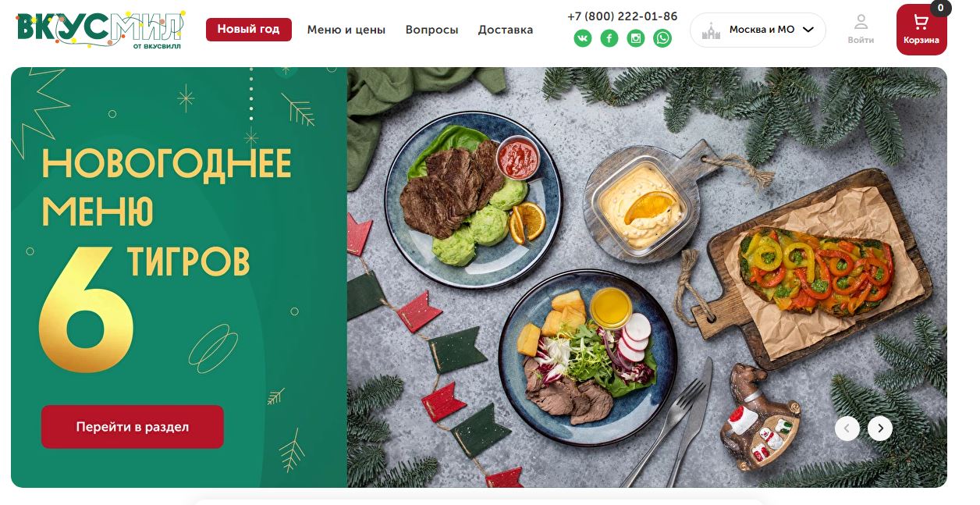This screenshot has height=505, width=980.
Task: Click the cart item count badge
Action: point(940,8)
